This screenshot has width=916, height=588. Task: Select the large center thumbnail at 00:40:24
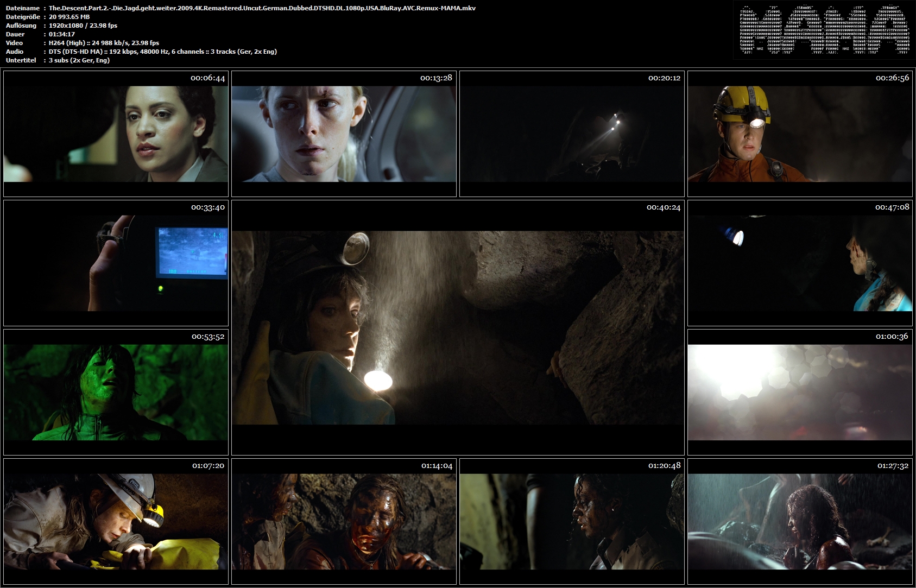point(458,327)
